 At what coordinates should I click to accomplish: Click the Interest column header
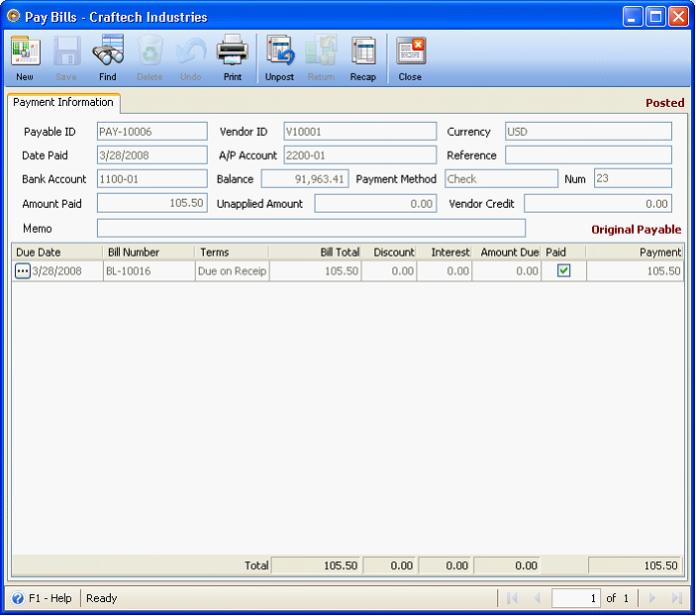444,253
